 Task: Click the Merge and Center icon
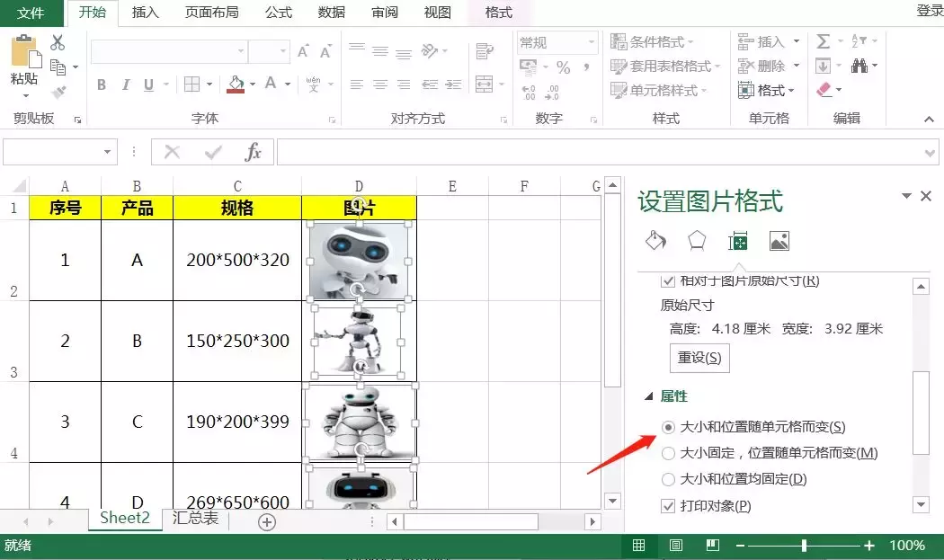[x=484, y=84]
